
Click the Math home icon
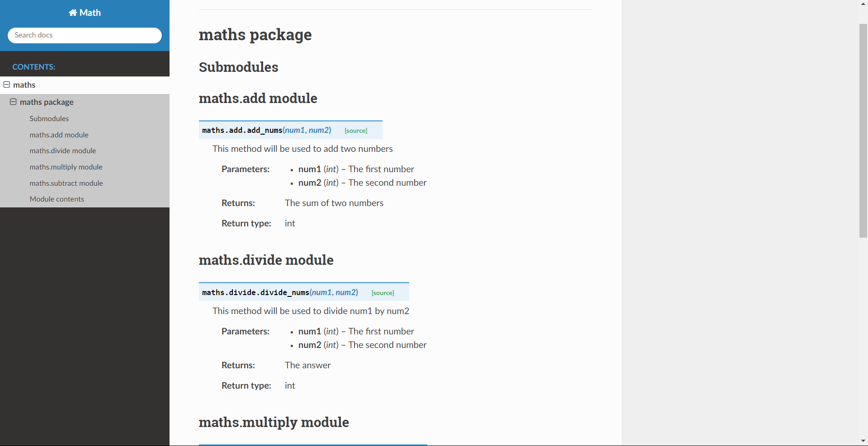73,13
